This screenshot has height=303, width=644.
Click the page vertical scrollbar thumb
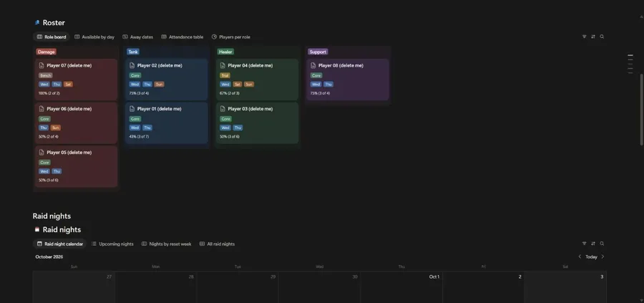[x=642, y=109]
